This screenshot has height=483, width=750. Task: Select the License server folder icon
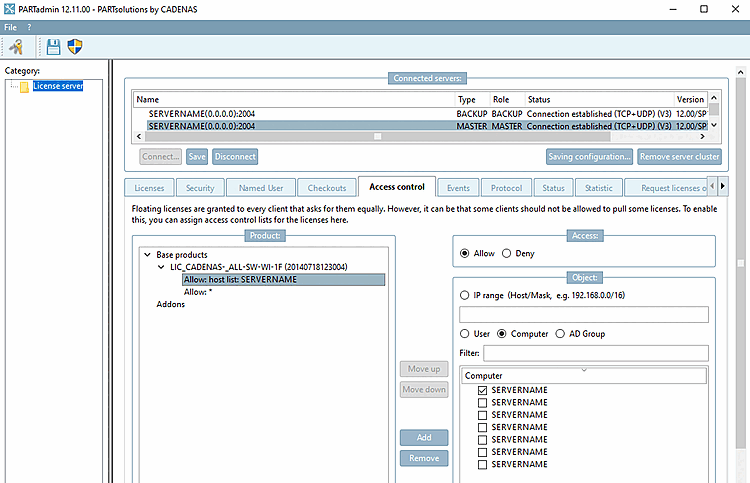coord(24,87)
